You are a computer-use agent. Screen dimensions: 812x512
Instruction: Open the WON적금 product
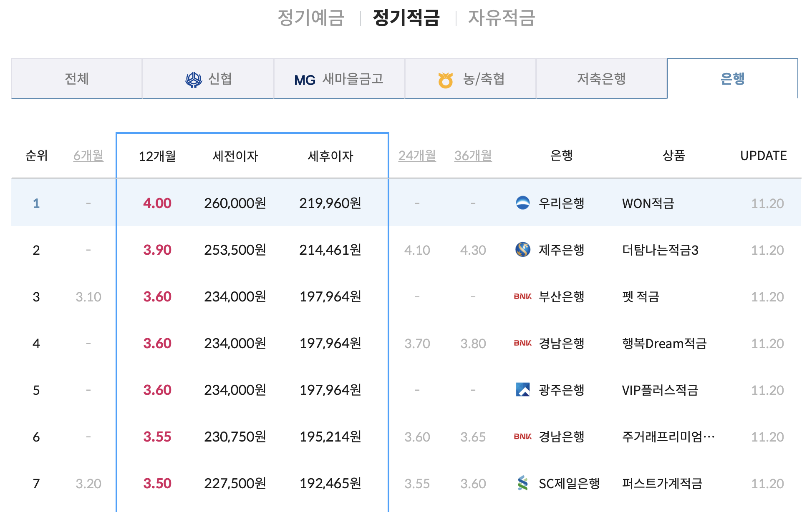coord(648,203)
